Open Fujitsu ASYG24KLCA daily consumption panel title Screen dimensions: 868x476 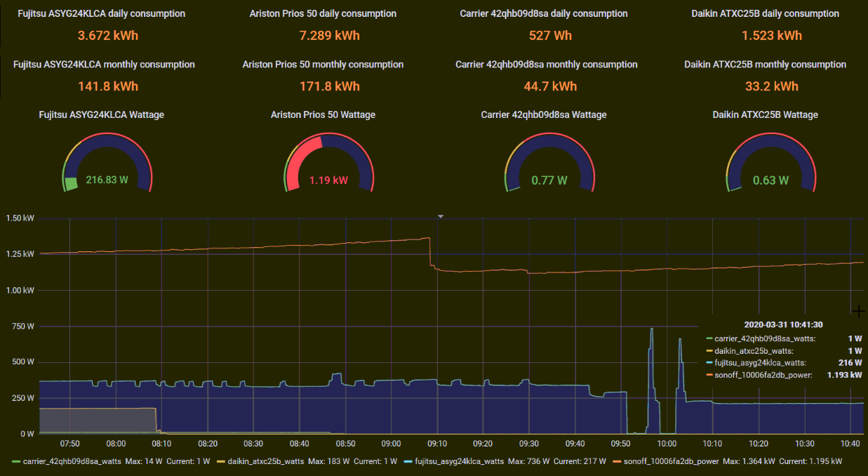(101, 13)
